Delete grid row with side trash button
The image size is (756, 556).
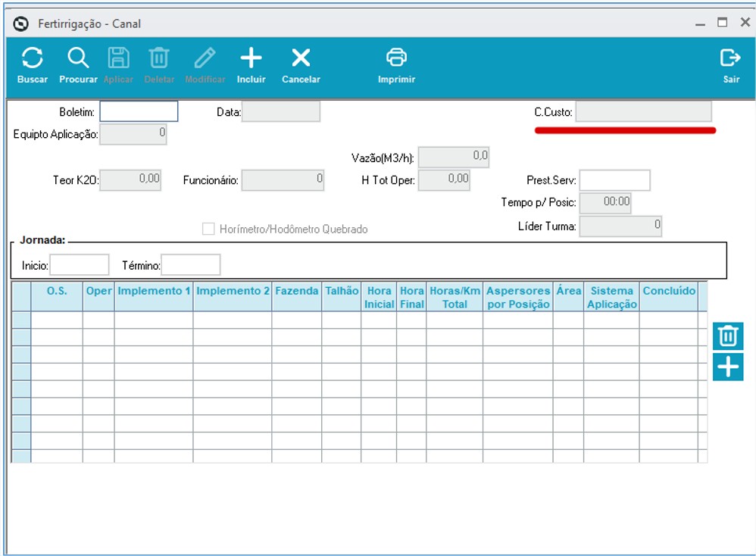coord(727,336)
